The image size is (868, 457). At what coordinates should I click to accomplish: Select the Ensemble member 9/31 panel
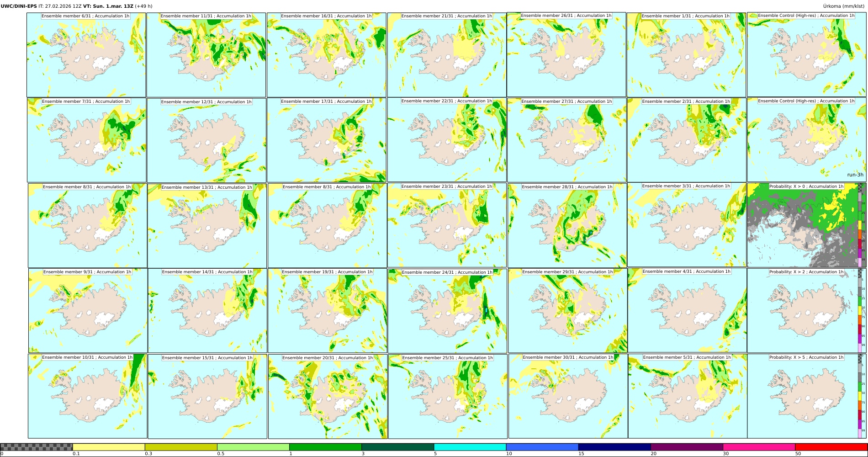[x=88, y=310]
